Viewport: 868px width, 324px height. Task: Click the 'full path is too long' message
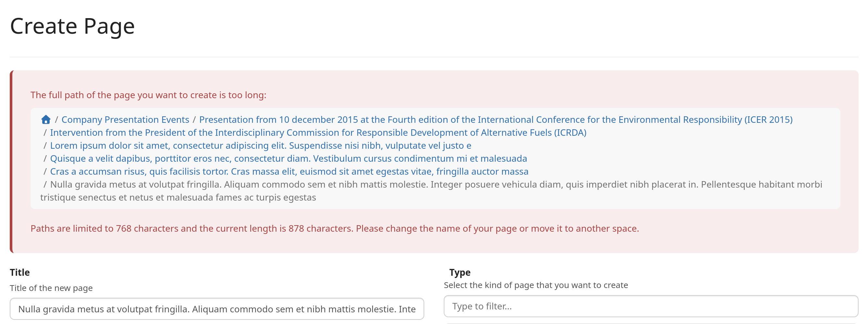click(x=148, y=95)
